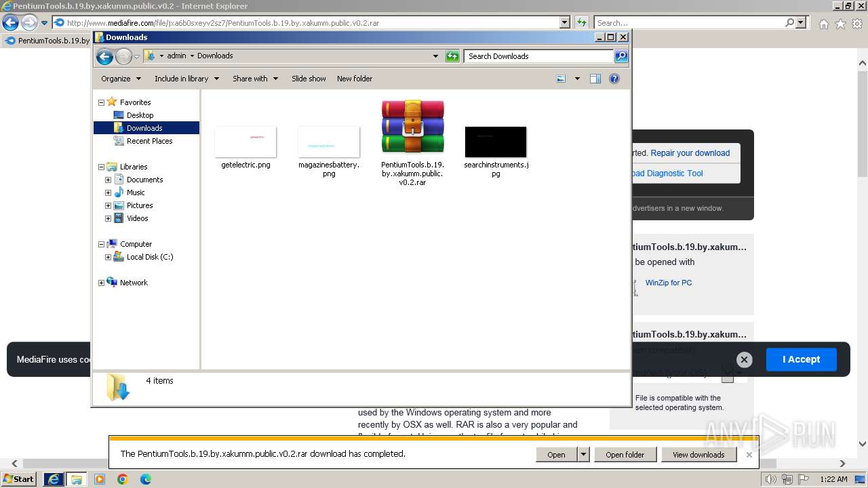Open the IE search provider dropdown
Viewport: 868px width, 488px height.
(x=801, y=22)
